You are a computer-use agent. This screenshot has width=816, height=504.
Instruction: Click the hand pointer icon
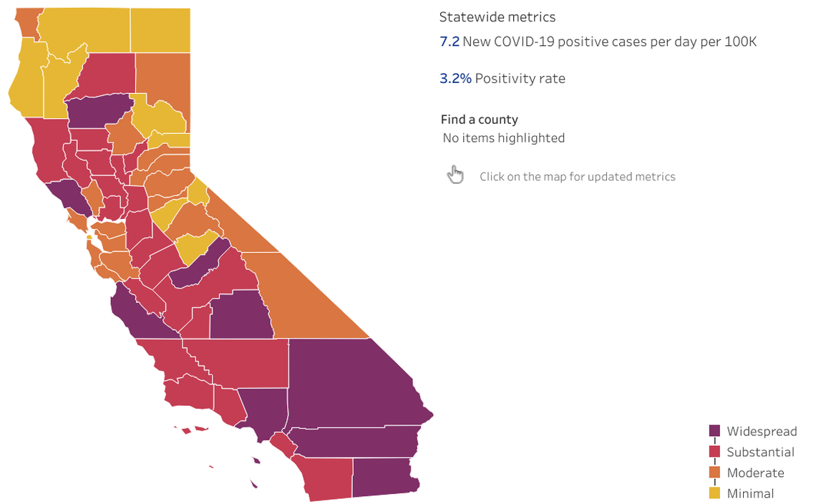[455, 175]
